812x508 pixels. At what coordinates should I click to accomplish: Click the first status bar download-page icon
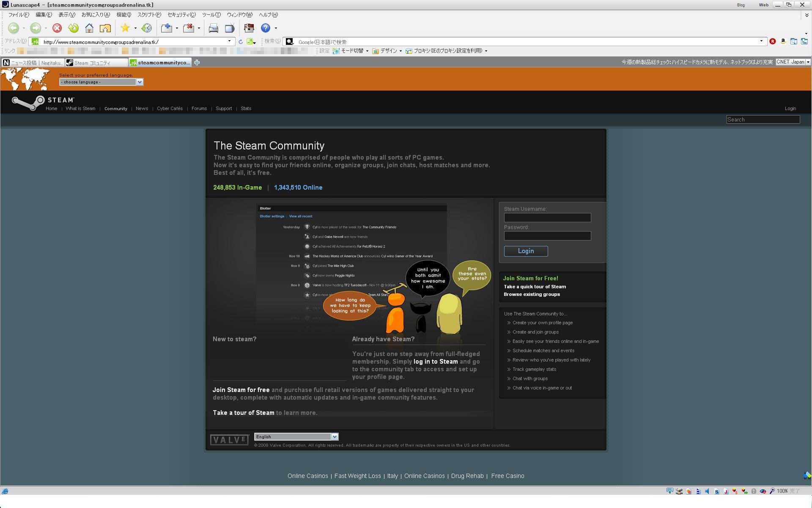tap(670, 491)
